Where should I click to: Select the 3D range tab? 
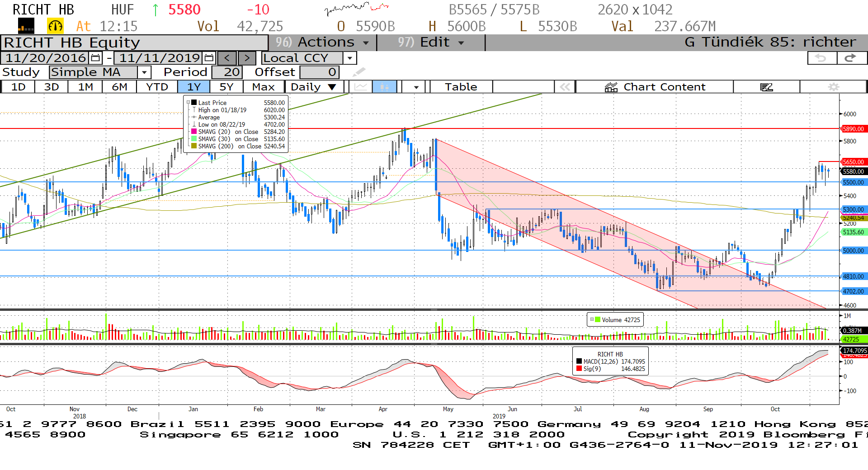coord(52,87)
